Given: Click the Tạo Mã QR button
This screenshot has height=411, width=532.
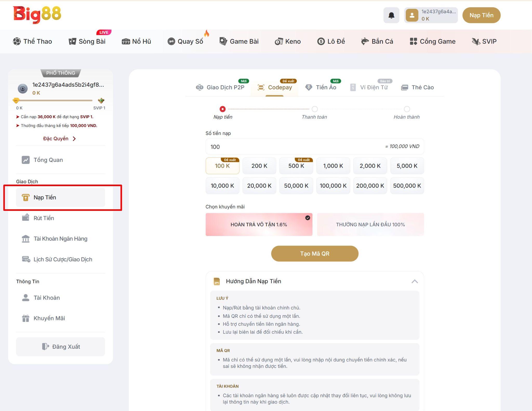Looking at the screenshot, I should [315, 254].
